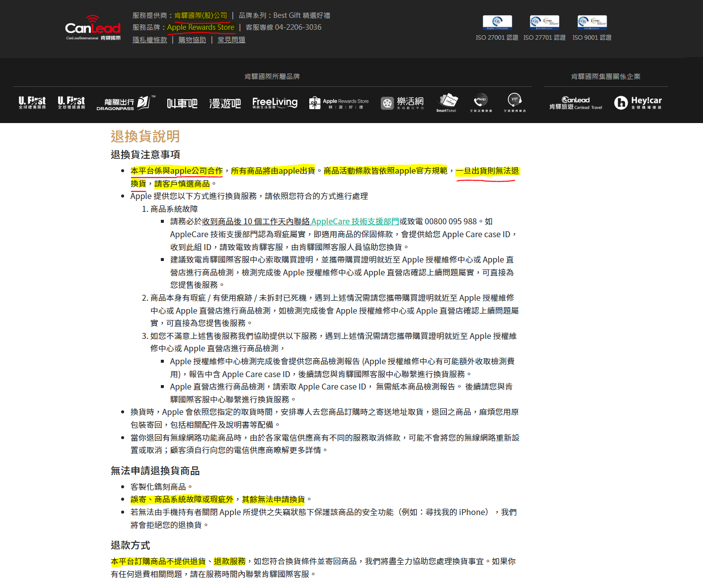
Task: Open the Help globe brand logo
Action: 481,103
